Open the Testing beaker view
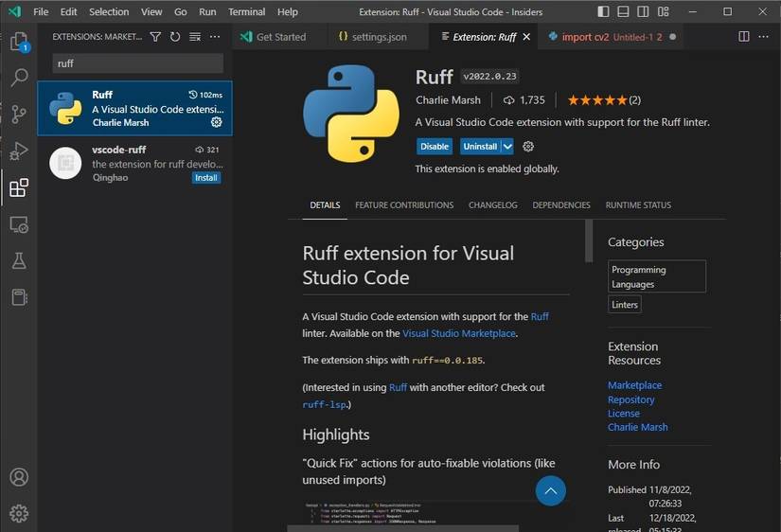Viewport: 781px width, 532px height. tap(19, 260)
